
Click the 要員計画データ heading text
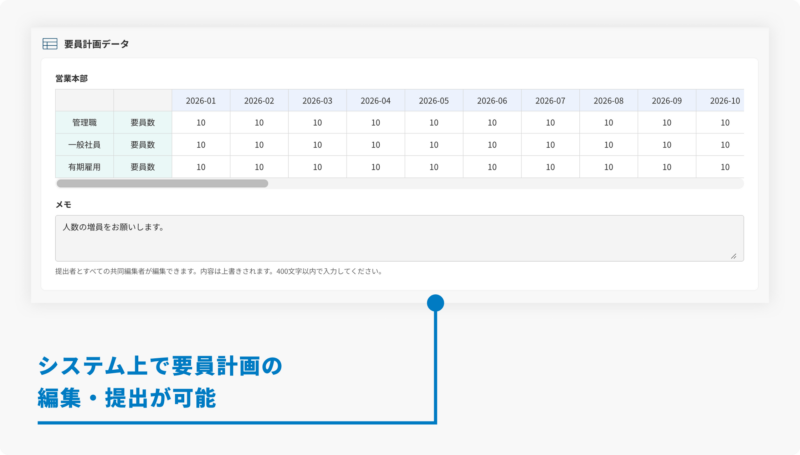click(96, 44)
